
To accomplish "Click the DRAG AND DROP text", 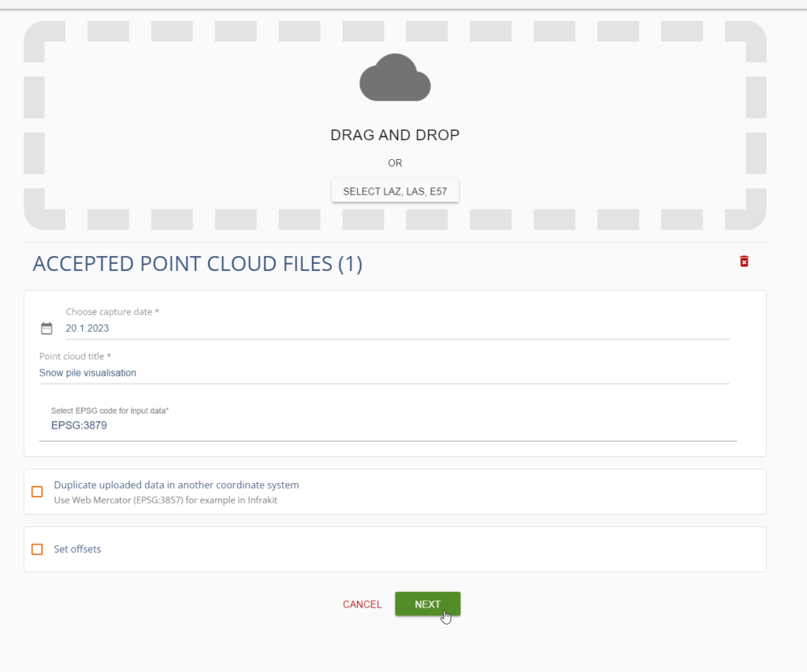I will [x=395, y=136].
